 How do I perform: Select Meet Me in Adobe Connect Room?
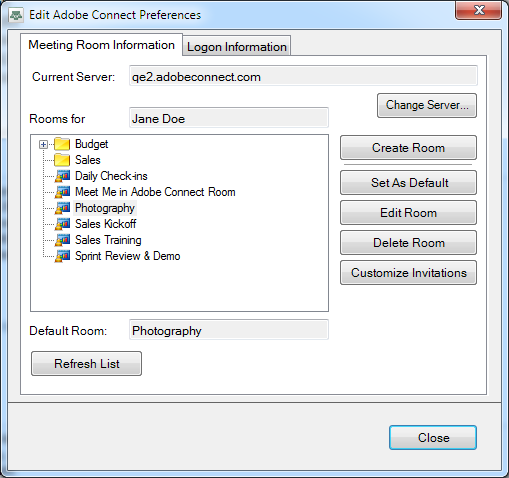pos(155,192)
